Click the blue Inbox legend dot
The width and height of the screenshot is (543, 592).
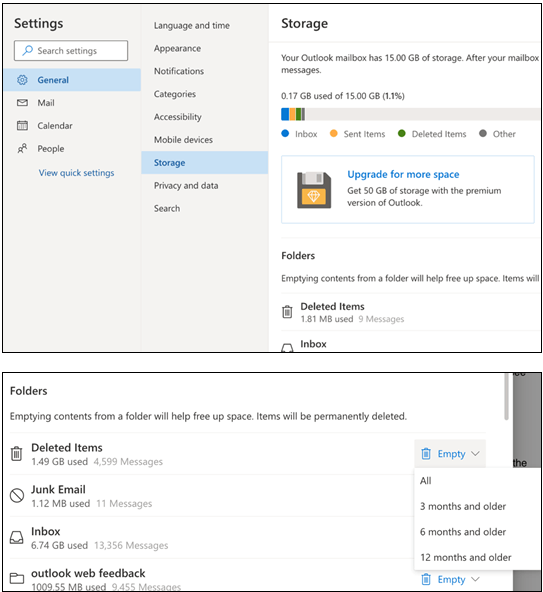[x=285, y=133]
